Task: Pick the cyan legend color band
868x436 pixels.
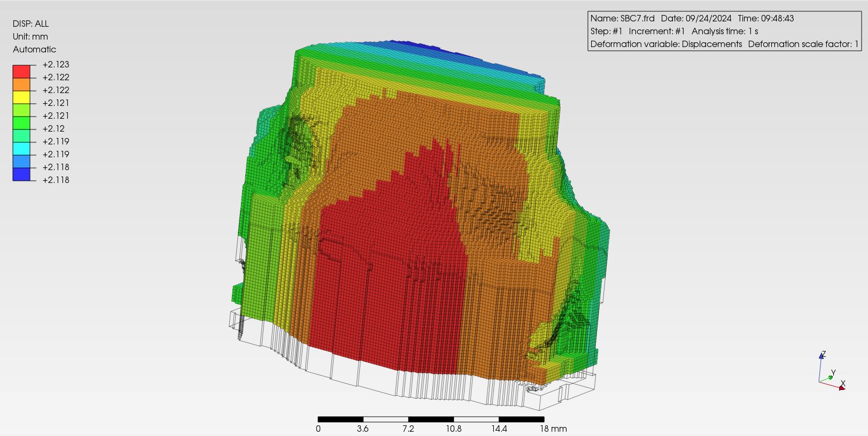Action: [21, 148]
